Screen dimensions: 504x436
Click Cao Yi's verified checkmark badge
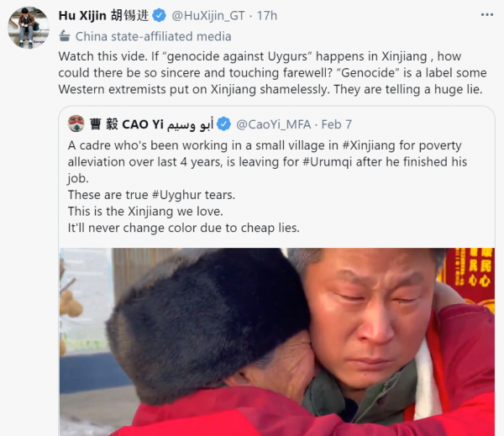(223, 124)
